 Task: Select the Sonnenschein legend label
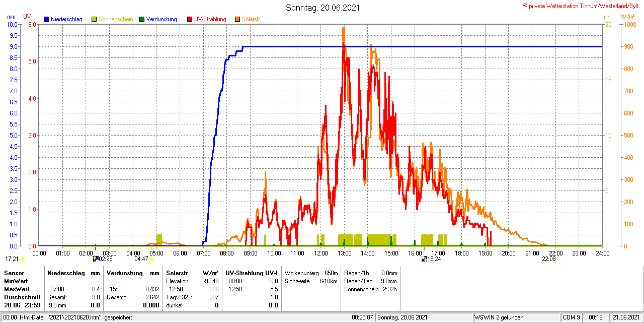point(116,19)
